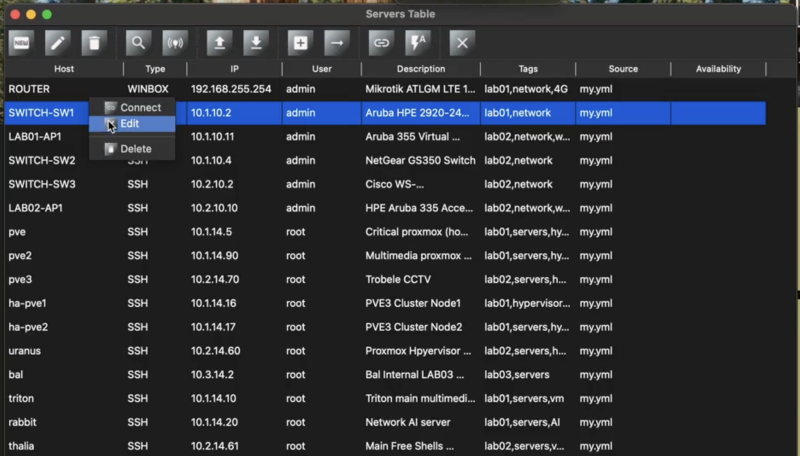Click the plus add toolbar icon
800x456 pixels.
(301, 43)
